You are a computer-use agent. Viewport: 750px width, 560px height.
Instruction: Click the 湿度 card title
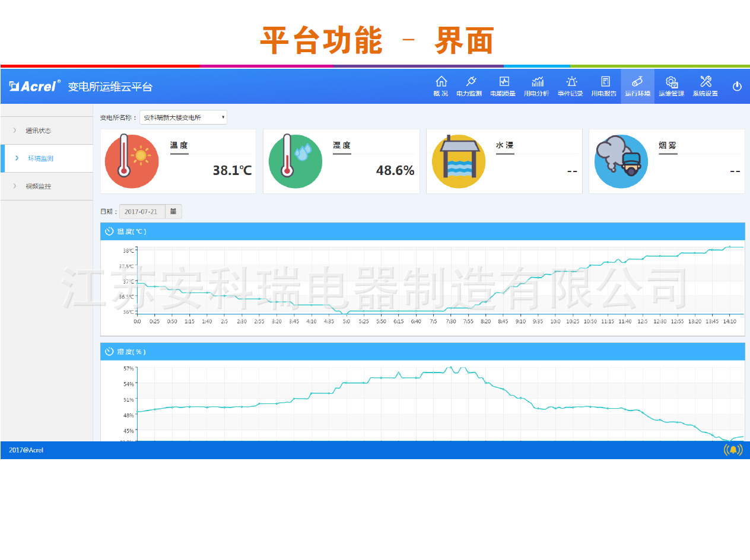pos(342,145)
